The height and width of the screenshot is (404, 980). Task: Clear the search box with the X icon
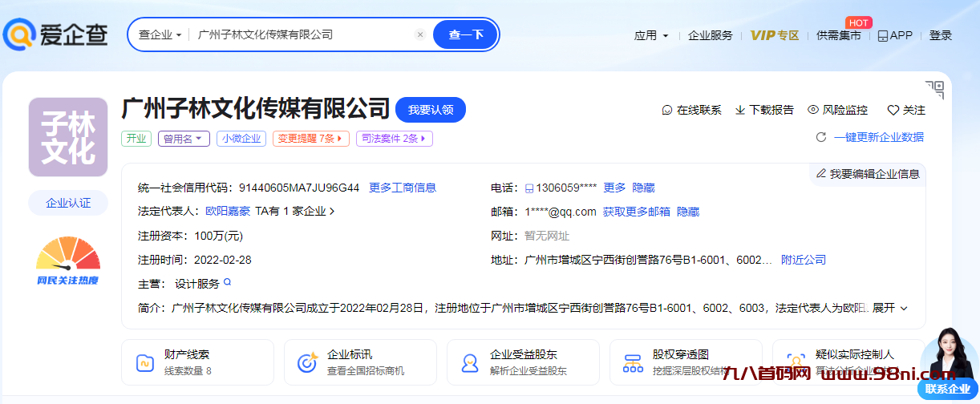click(419, 34)
